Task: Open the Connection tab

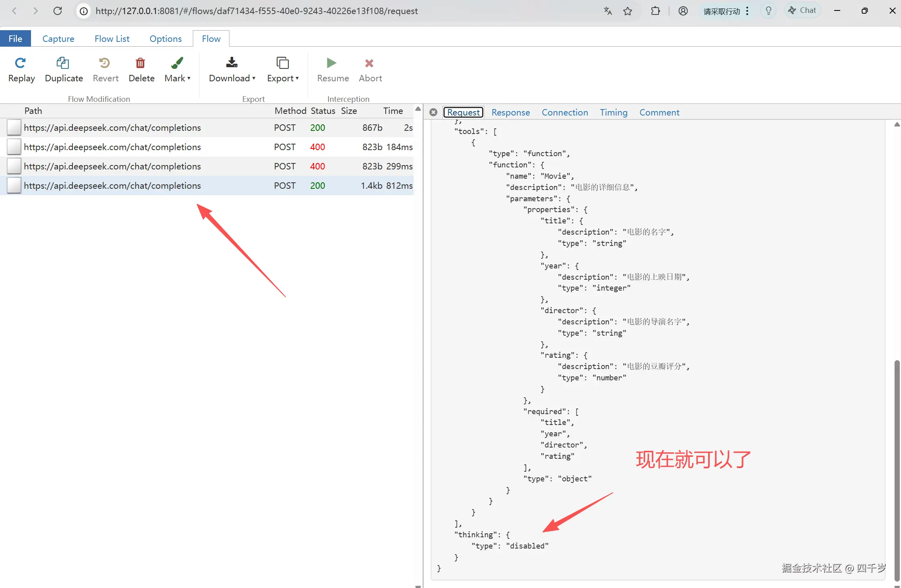Action: point(565,112)
